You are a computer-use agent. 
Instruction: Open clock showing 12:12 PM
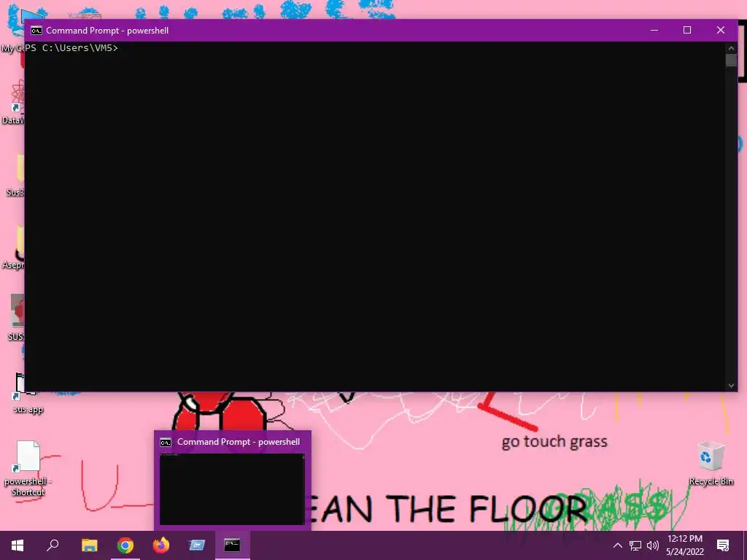pos(684,545)
